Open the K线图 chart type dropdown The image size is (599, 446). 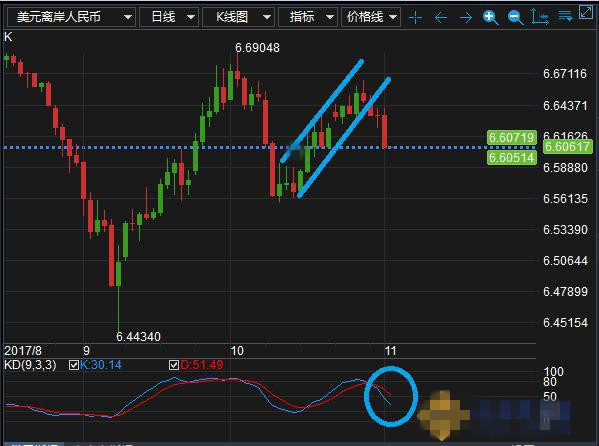[238, 17]
